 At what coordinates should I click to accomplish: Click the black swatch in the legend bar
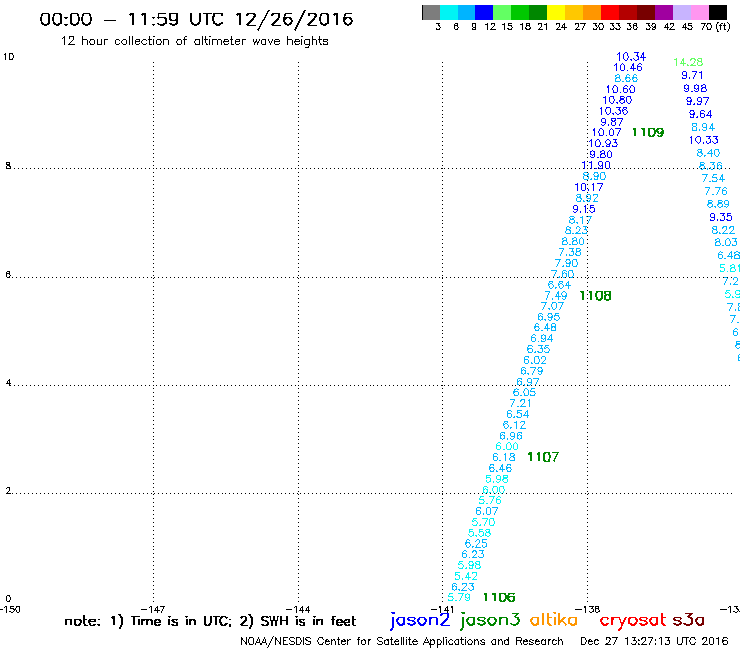[x=717, y=12]
